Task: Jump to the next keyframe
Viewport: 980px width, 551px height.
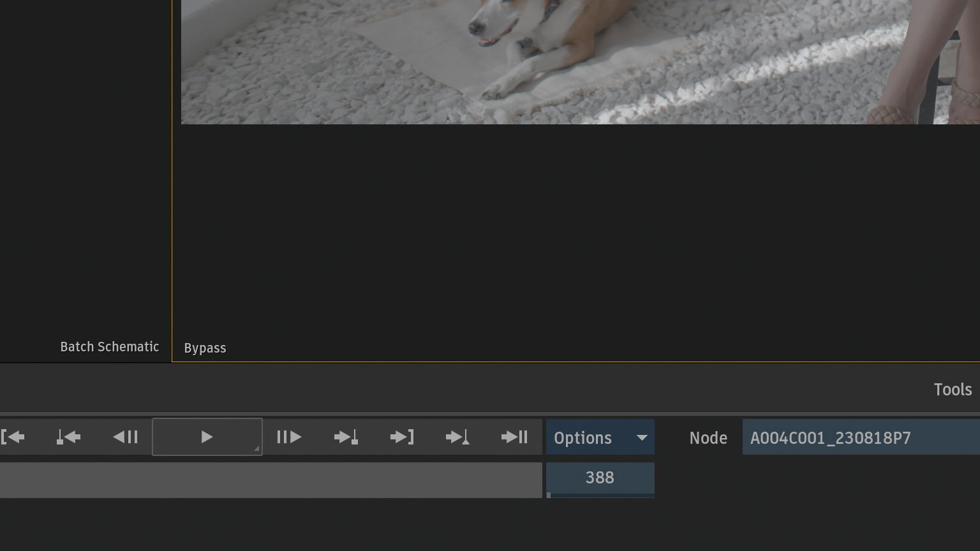Action: [346, 437]
